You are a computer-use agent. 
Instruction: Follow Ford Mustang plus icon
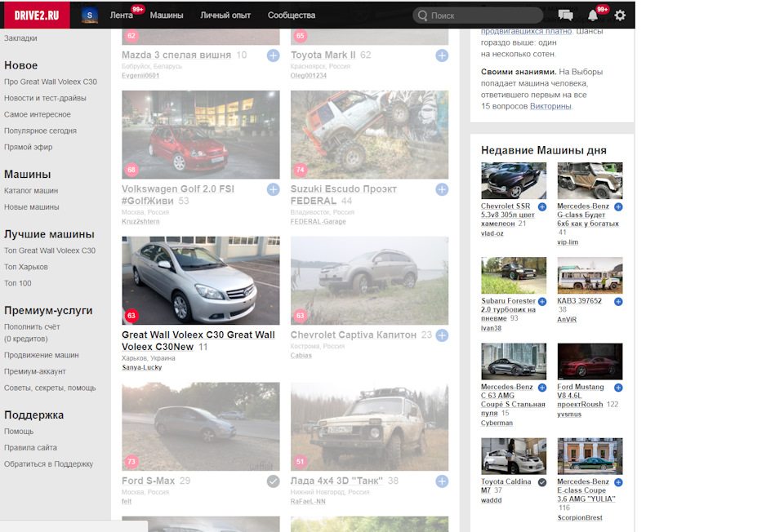pos(618,388)
